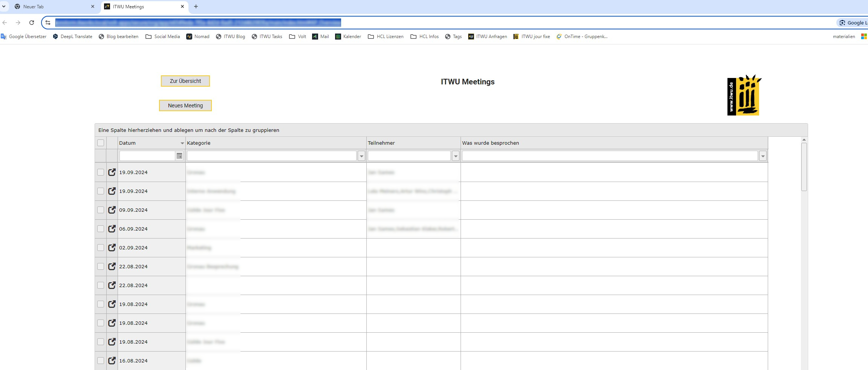This screenshot has width=868, height=370.
Task: Open the calendar picker in Datum filter
Action: [x=179, y=156]
